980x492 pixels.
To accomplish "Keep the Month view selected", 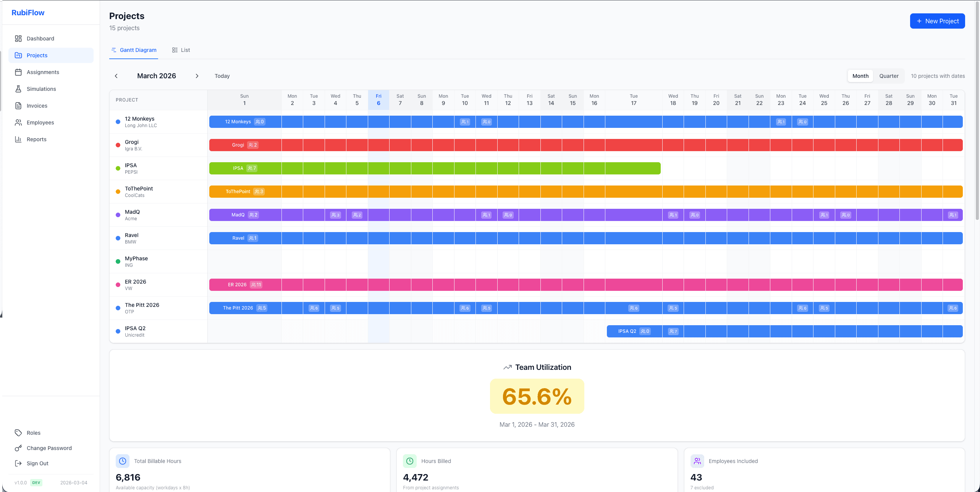I will tap(860, 76).
